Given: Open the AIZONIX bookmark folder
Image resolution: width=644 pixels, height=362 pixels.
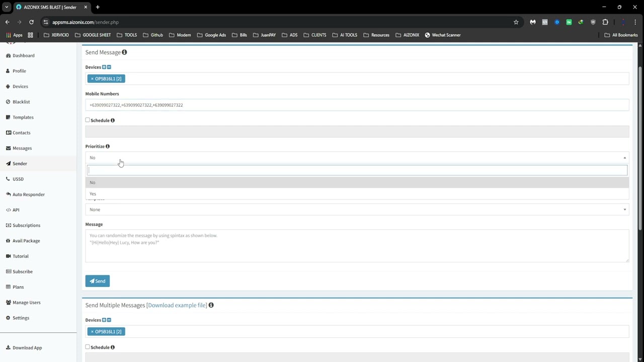Looking at the screenshot, I should [x=407, y=35].
